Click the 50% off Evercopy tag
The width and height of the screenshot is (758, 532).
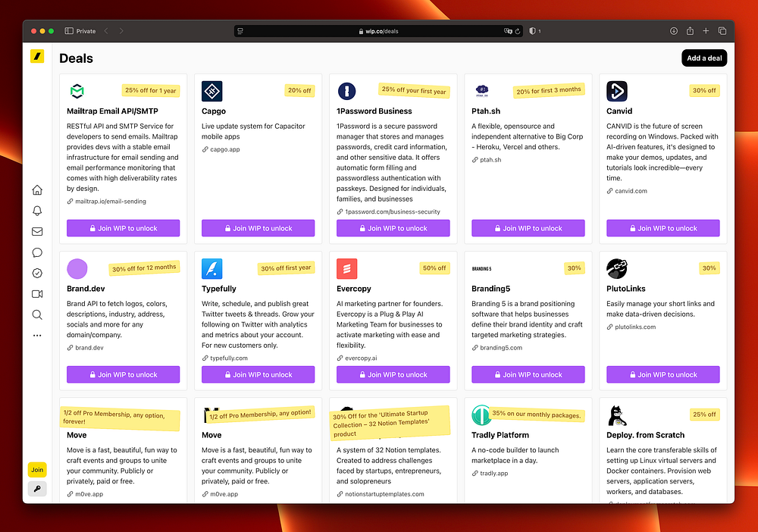coord(434,268)
